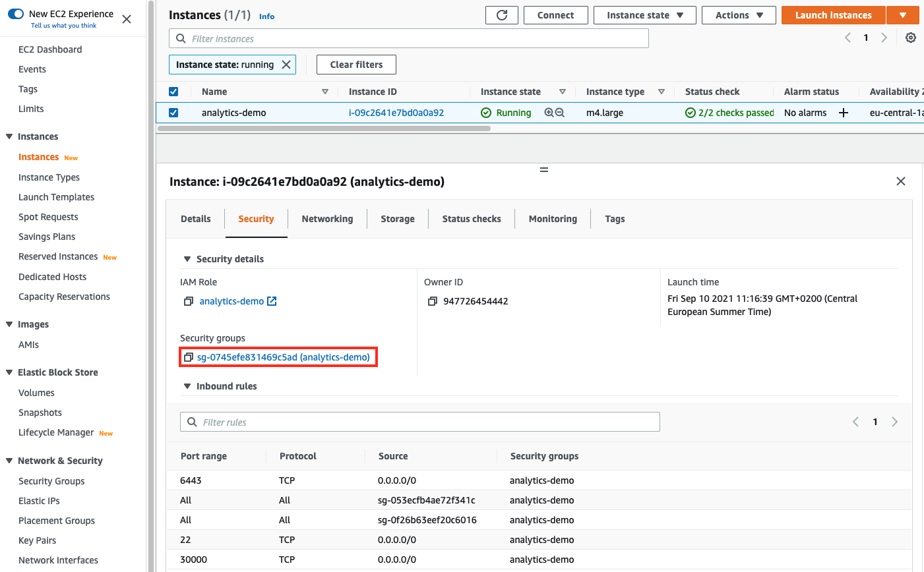This screenshot has width=924, height=572.
Task: Copy the Owner ID icon
Action: [x=433, y=301]
